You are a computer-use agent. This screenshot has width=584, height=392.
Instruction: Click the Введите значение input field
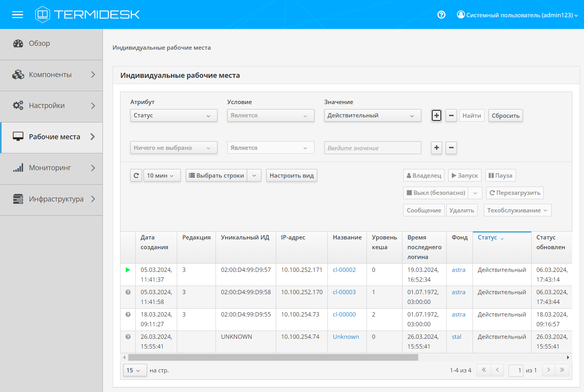click(372, 148)
